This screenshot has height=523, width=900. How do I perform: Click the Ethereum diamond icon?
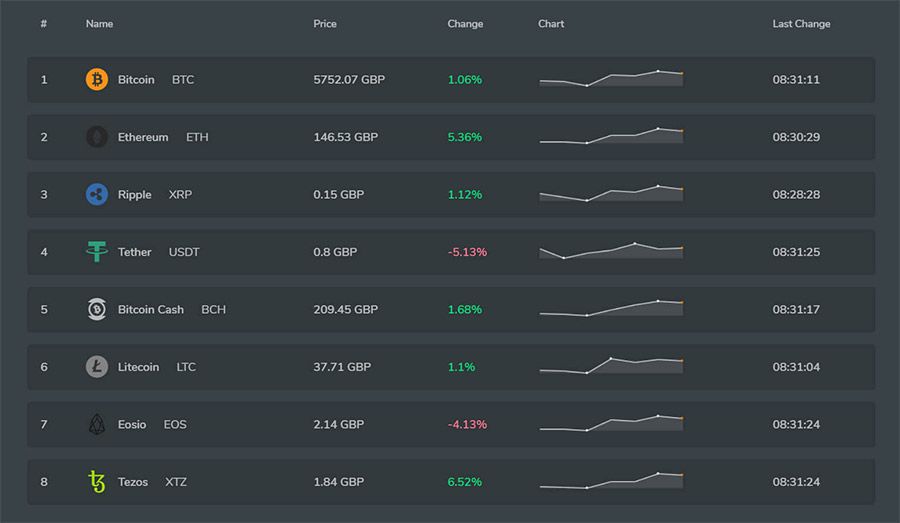coord(96,137)
